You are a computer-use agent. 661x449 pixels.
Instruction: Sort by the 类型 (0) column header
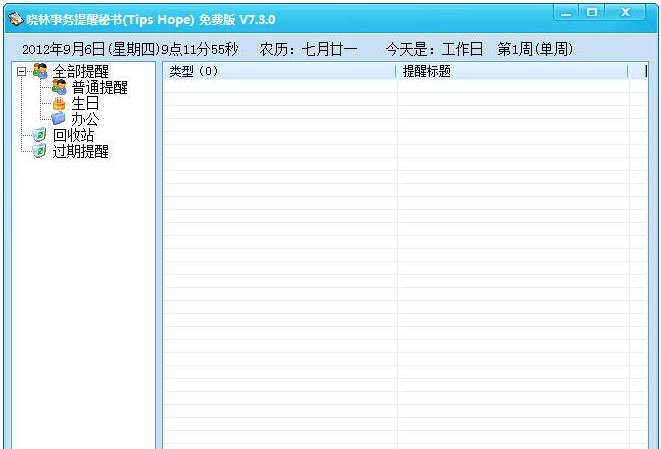point(279,71)
